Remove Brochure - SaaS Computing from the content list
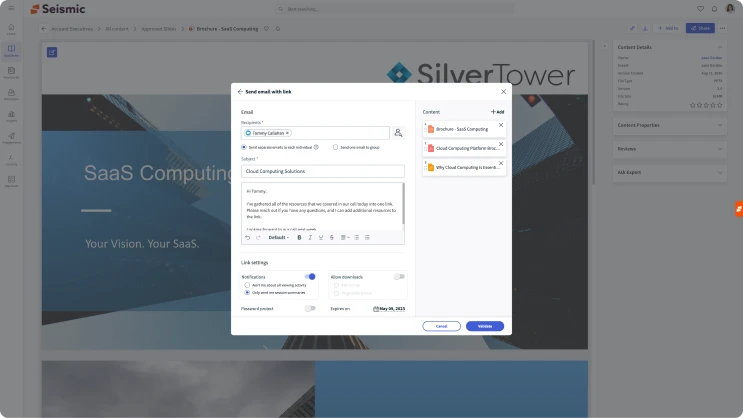743x418 pixels. 501,125
